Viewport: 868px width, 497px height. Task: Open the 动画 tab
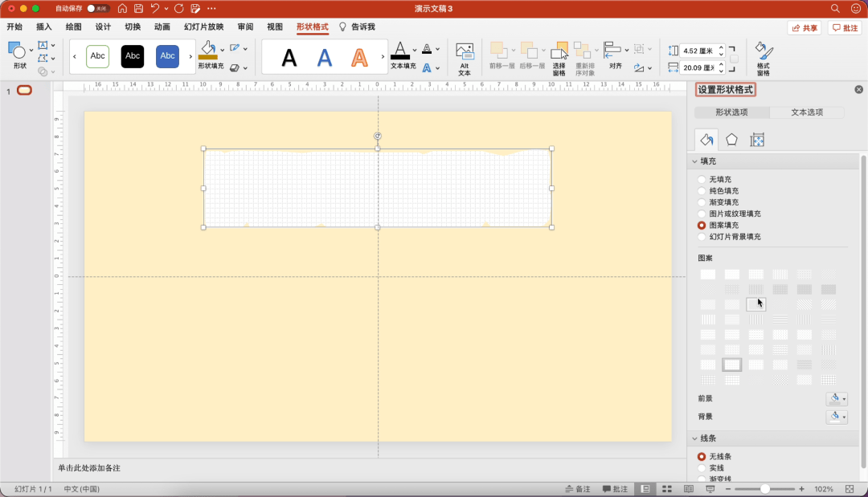point(162,26)
